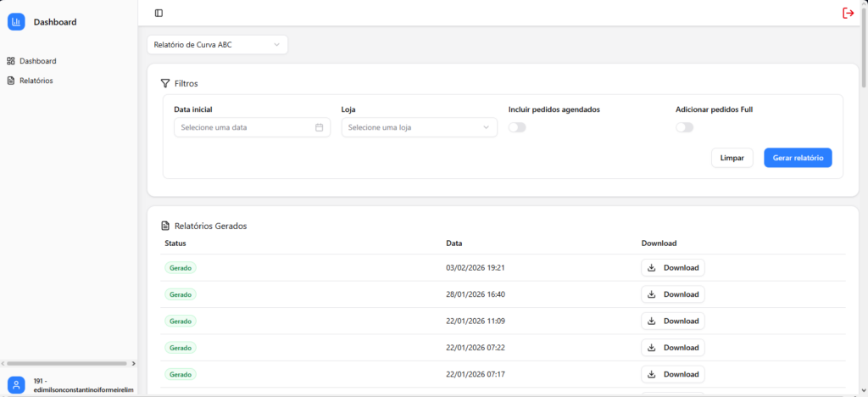Toggle Adicionar pedidos Full switch
This screenshot has height=397, width=868.
(x=684, y=127)
